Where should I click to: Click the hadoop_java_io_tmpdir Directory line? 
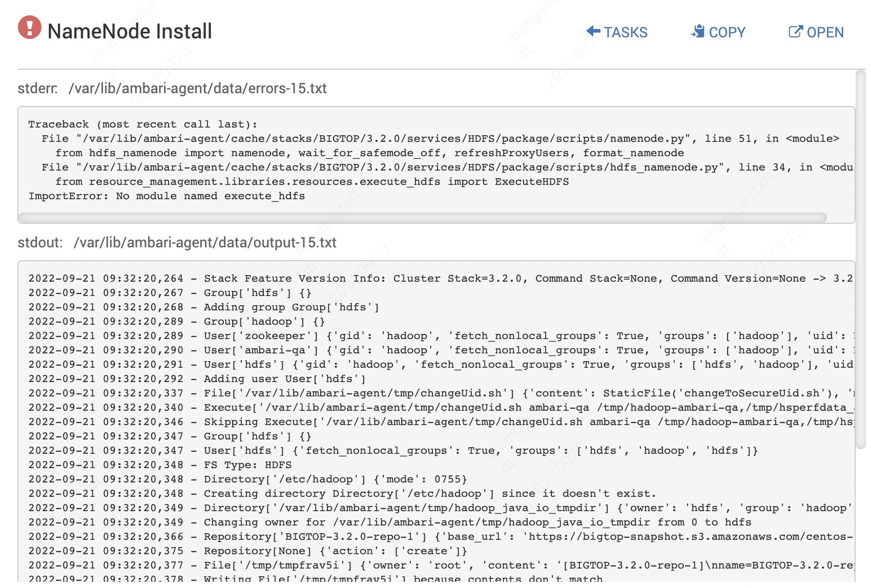[x=441, y=508]
